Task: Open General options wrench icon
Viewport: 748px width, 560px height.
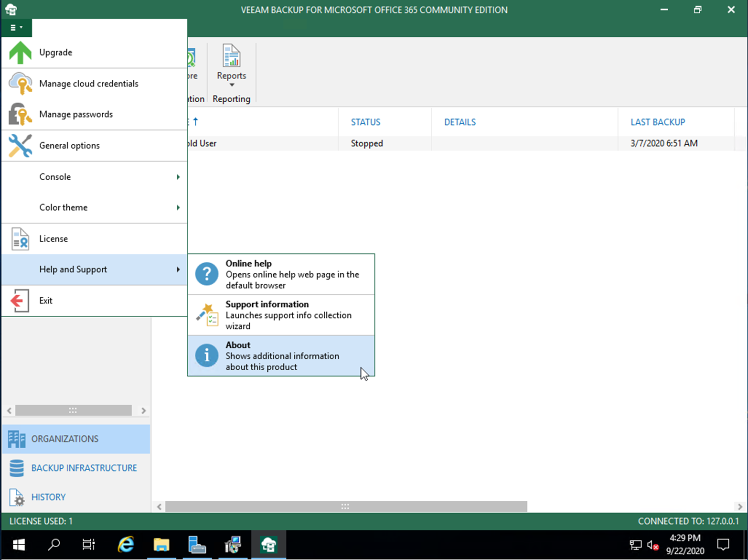Action: pos(20,145)
